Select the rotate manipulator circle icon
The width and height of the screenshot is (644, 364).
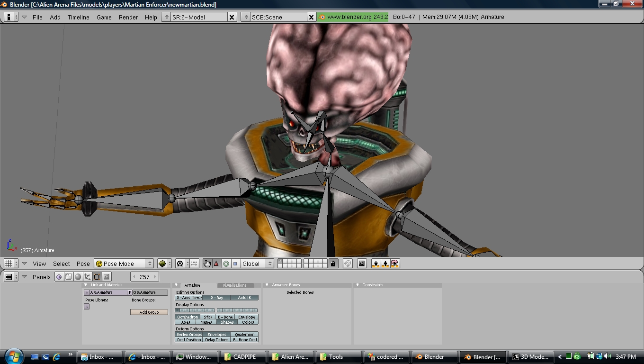click(226, 264)
